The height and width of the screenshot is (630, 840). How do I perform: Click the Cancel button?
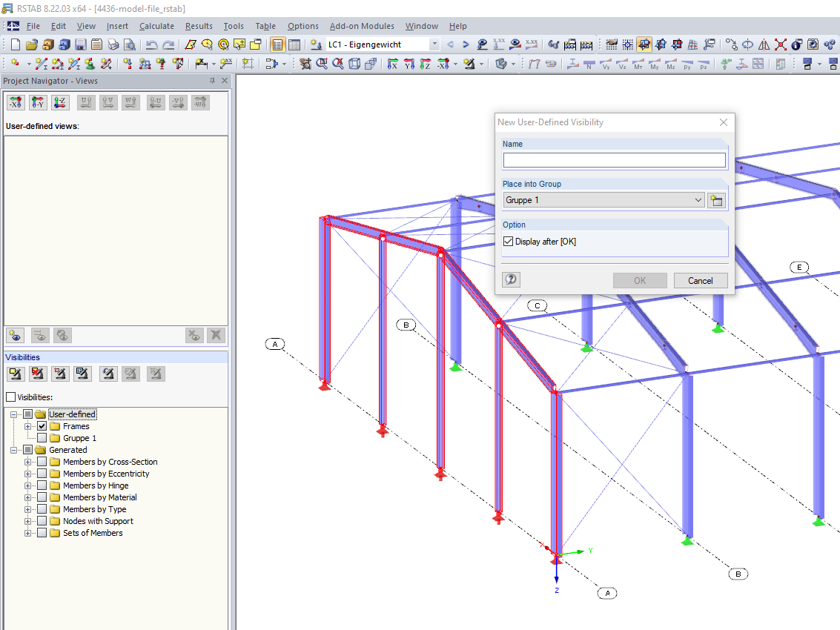point(700,281)
